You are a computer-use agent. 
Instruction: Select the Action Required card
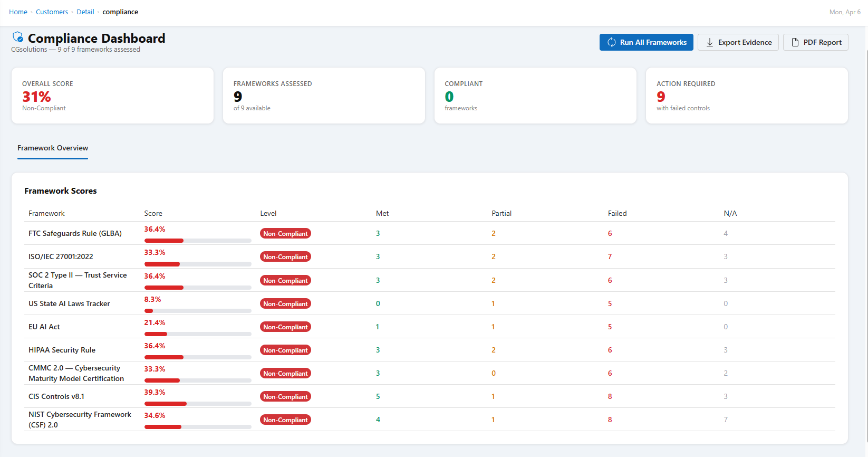pyautogui.click(x=747, y=96)
